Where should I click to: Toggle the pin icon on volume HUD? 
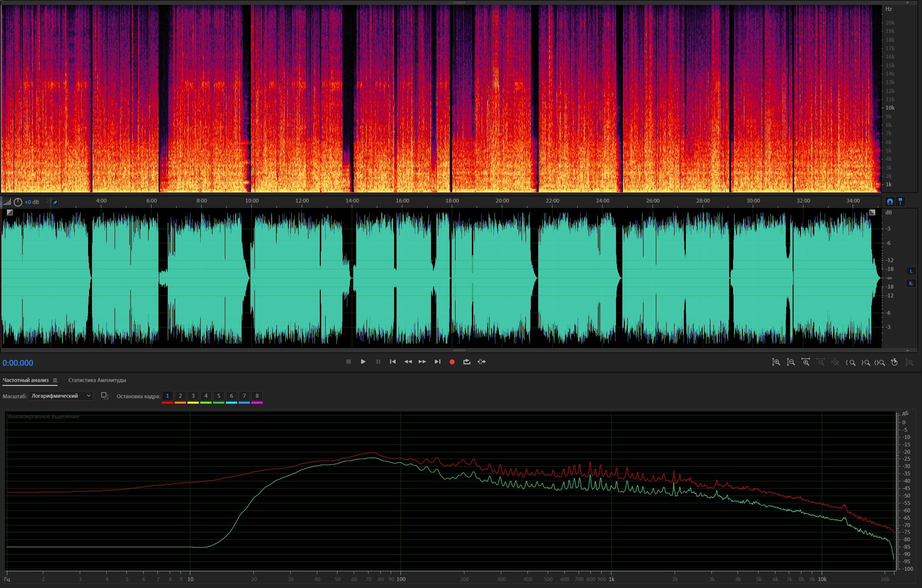[x=55, y=202]
